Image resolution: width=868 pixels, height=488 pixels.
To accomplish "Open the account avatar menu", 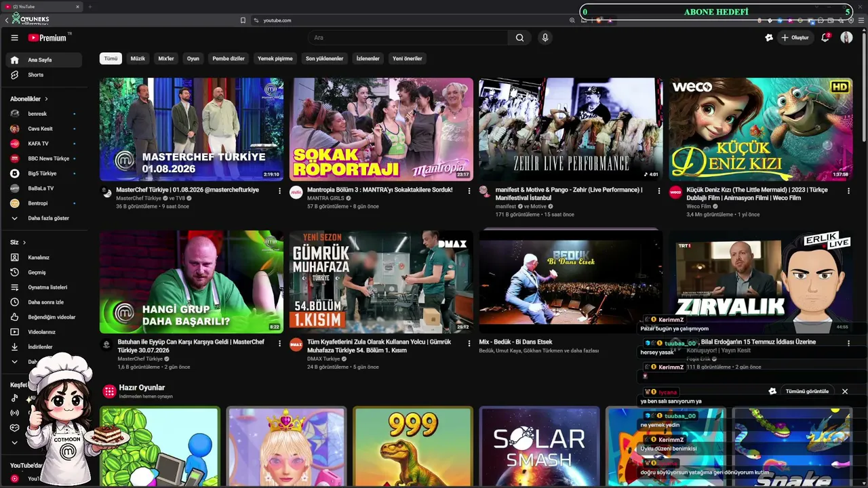I will [846, 38].
